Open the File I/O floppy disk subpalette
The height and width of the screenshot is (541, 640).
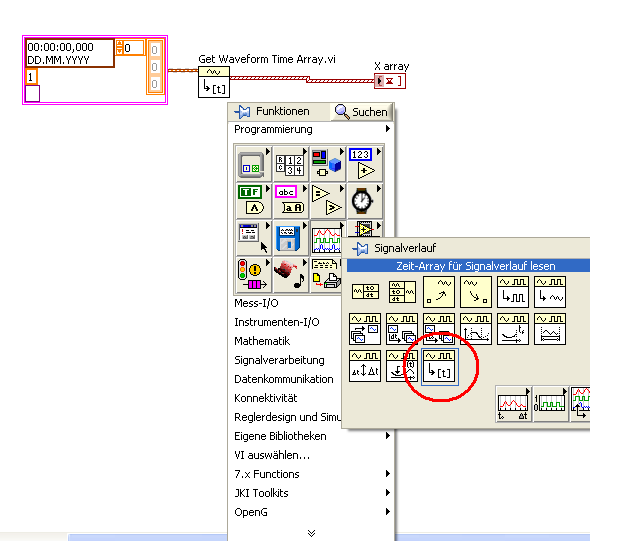point(290,238)
